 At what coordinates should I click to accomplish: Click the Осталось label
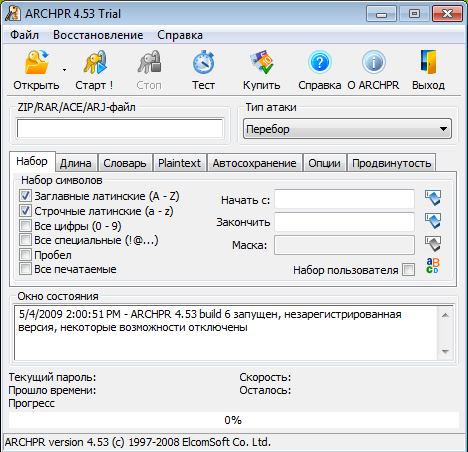pos(265,390)
